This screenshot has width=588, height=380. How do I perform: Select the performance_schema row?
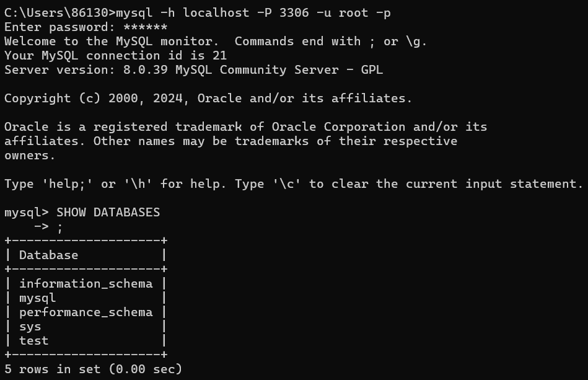(x=86, y=312)
